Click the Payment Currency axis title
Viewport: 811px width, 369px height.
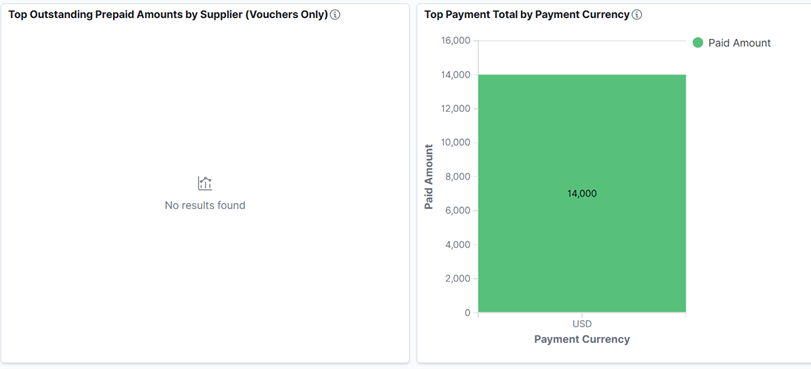[x=582, y=340]
